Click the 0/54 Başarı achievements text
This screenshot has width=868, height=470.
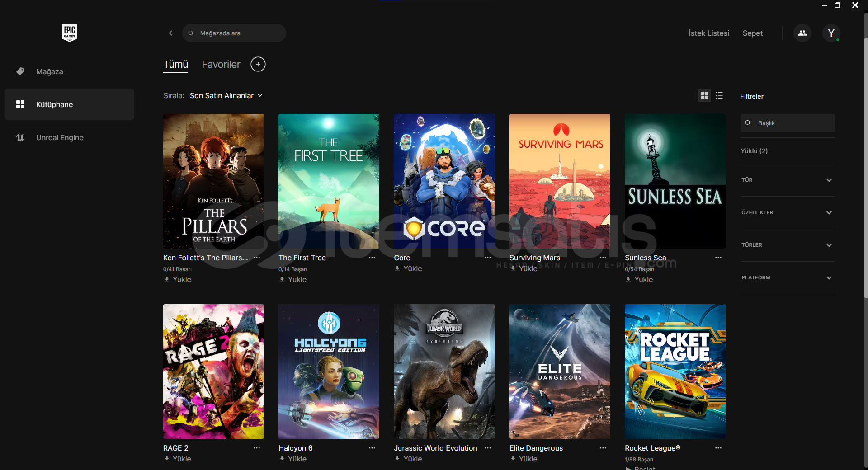[x=639, y=269]
